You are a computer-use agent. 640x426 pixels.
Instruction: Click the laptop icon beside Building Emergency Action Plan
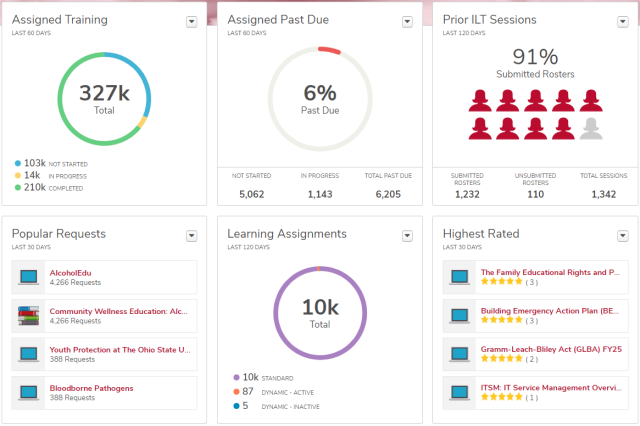(x=460, y=315)
